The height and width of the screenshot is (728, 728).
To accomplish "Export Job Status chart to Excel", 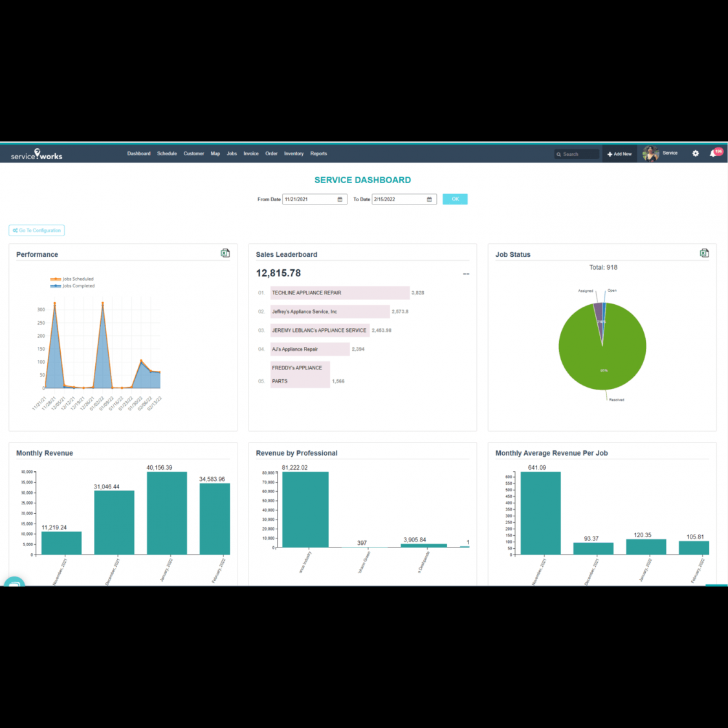I will pos(704,253).
